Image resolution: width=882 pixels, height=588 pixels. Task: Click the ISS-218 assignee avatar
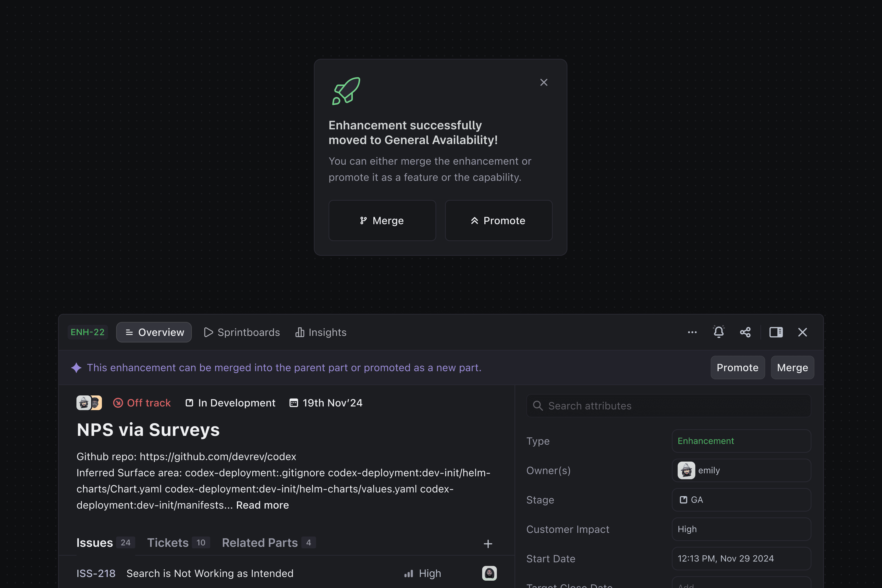489,573
